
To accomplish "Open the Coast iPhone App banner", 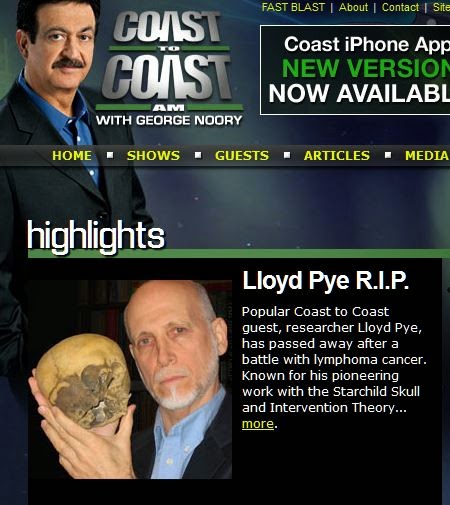I will click(x=355, y=70).
